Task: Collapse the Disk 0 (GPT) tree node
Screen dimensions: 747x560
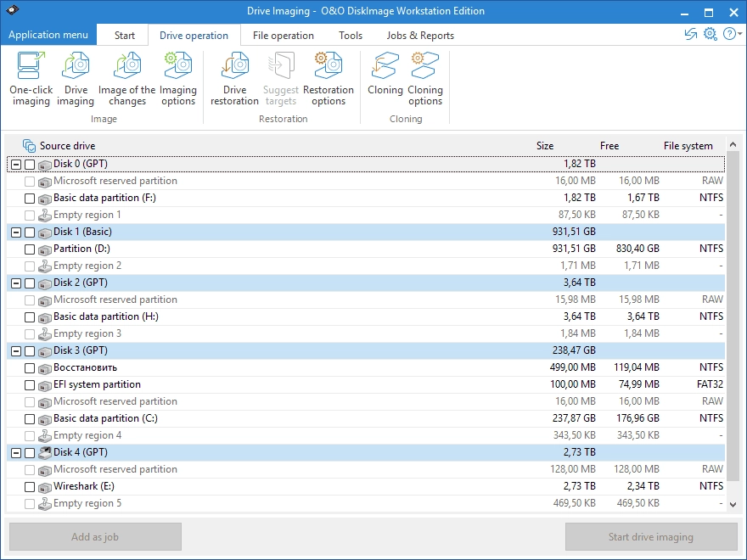Action: point(16,165)
